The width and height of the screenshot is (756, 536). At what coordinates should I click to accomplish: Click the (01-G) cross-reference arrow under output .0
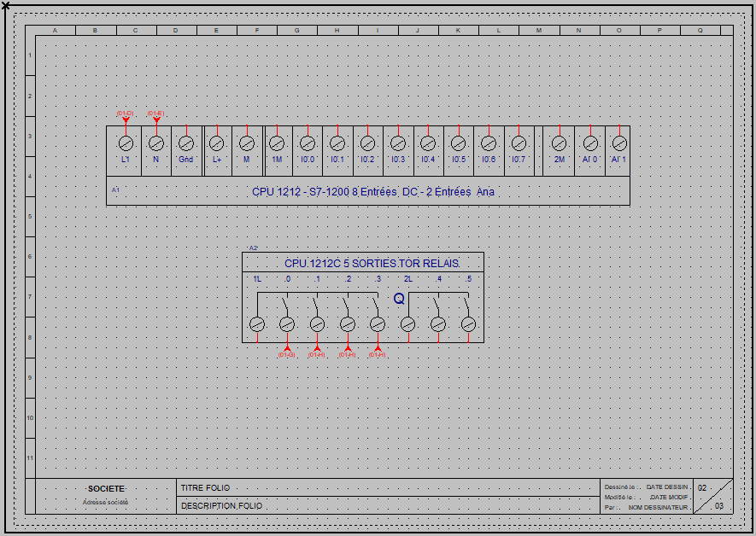click(x=287, y=350)
